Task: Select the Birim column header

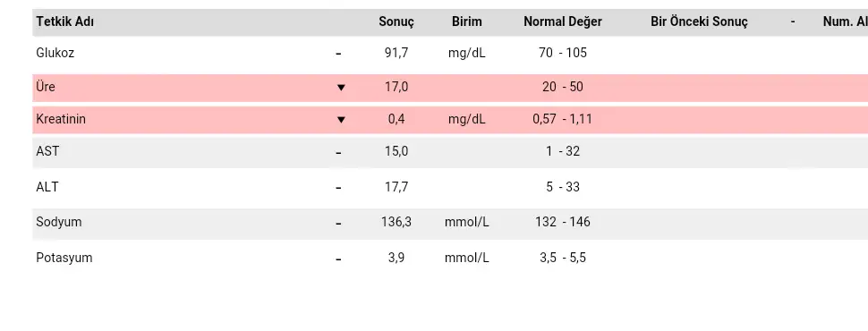Action: (x=466, y=22)
